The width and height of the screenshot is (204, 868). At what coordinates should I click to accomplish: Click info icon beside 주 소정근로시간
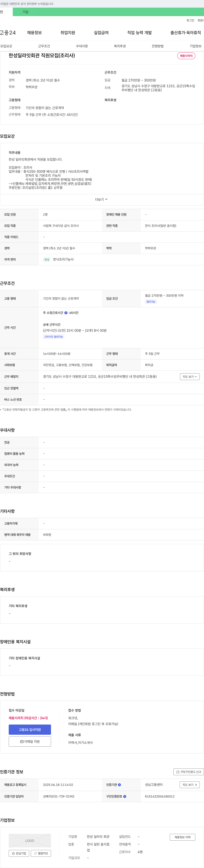[66, 313]
